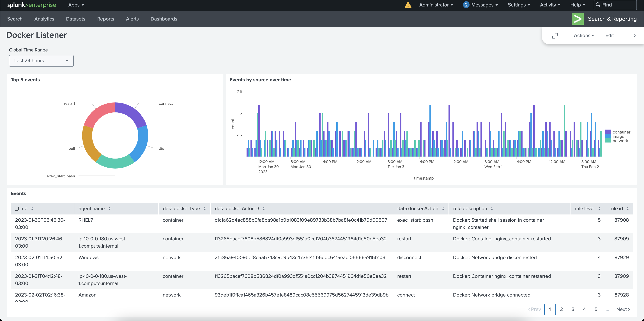The height and width of the screenshot is (321, 644).
Task: Click the warning triangle alert icon
Action: click(x=408, y=5)
